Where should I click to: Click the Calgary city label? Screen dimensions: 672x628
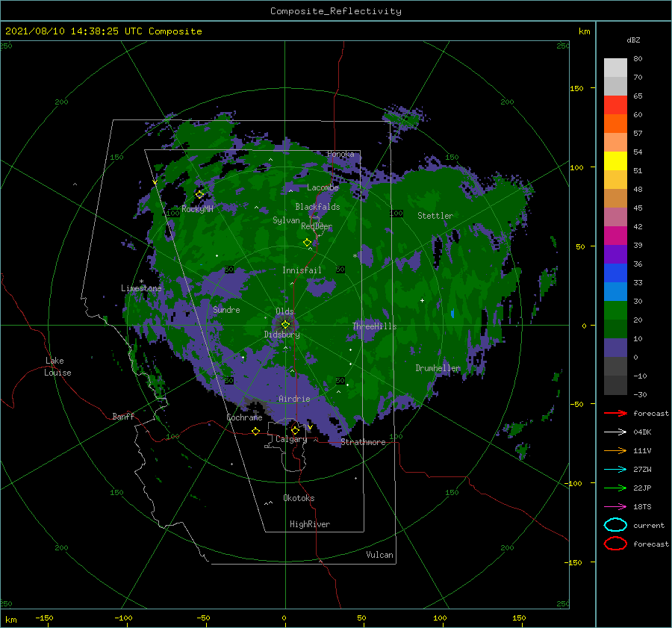click(x=291, y=439)
